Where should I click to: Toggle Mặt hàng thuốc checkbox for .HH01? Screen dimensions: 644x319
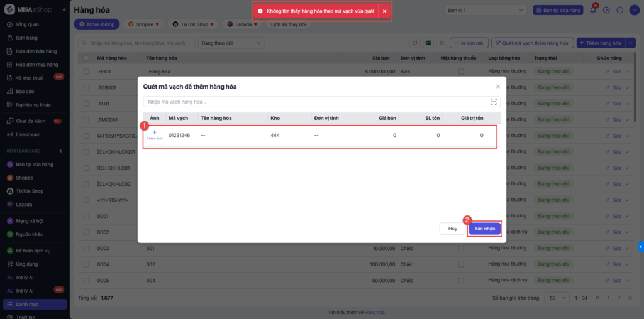tap(461, 72)
